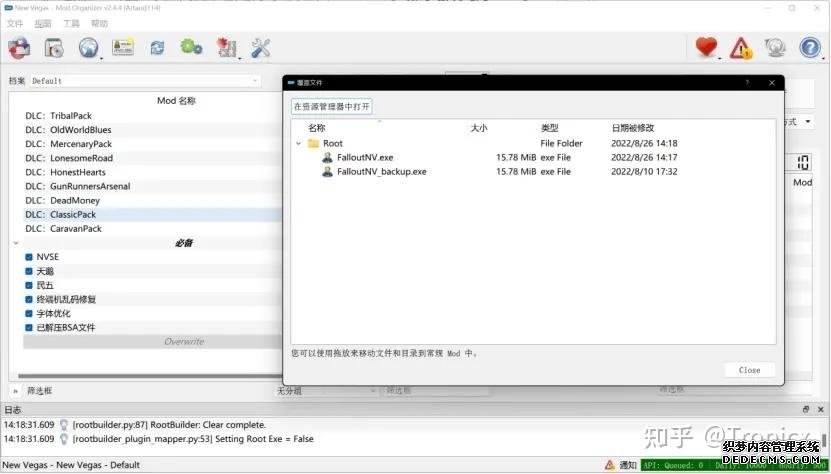Open the 文件 menu
Screen dimensions: 831x474
15,23
